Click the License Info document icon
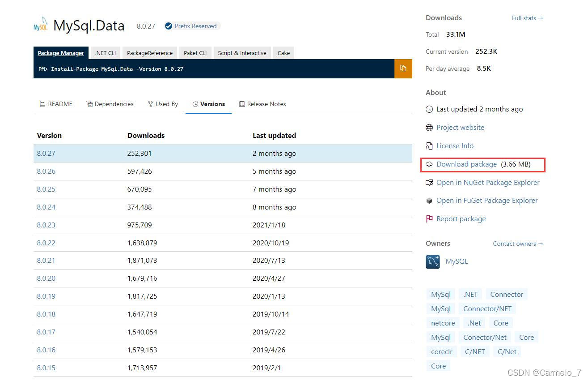The height and width of the screenshot is (381, 588). 429,146
